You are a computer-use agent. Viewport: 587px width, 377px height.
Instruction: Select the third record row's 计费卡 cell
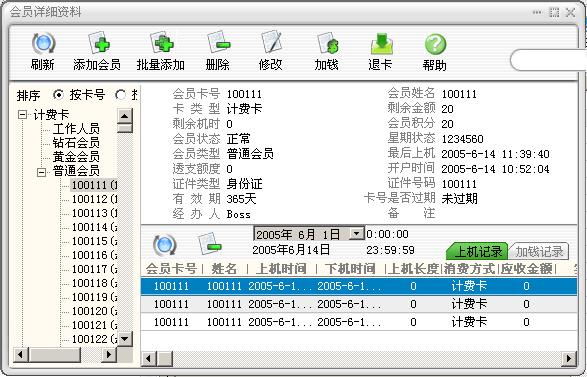pos(469,322)
